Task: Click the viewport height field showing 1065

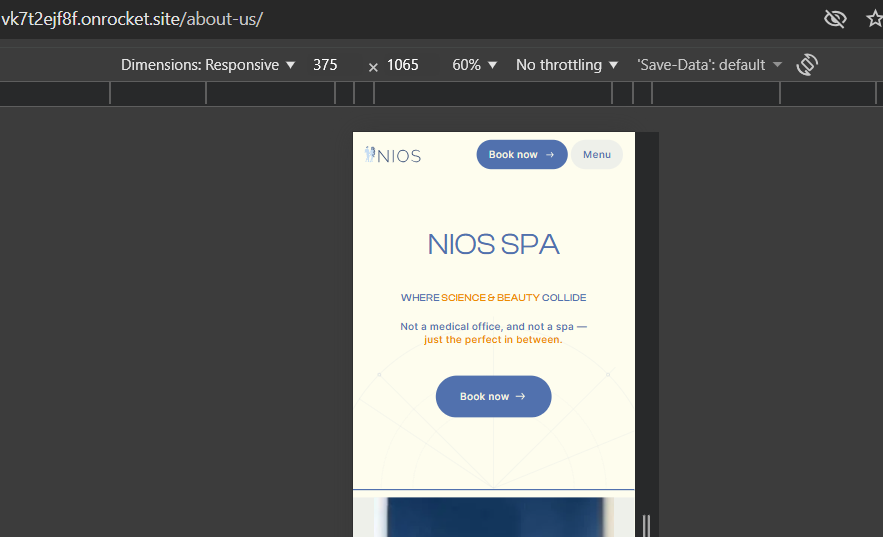Action: click(403, 65)
